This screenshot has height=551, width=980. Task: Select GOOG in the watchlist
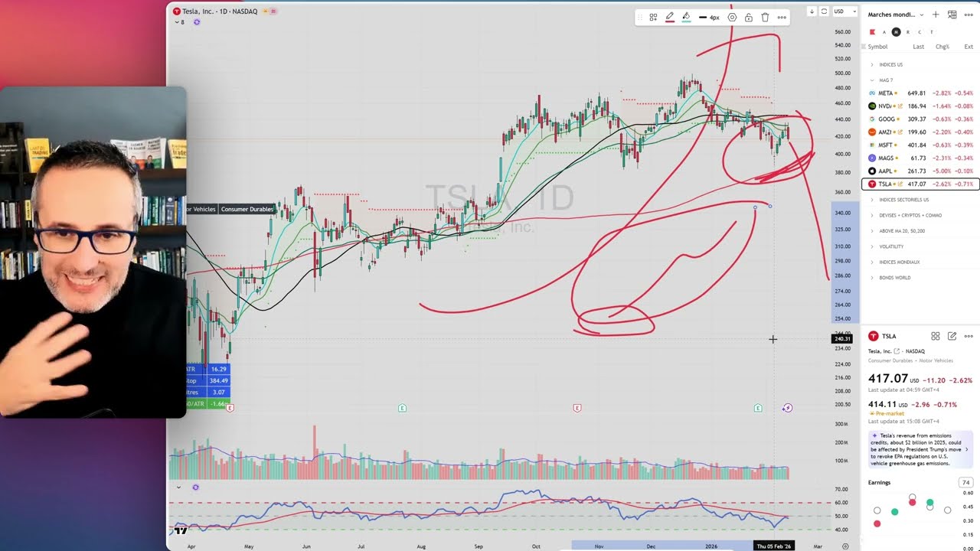click(x=920, y=119)
